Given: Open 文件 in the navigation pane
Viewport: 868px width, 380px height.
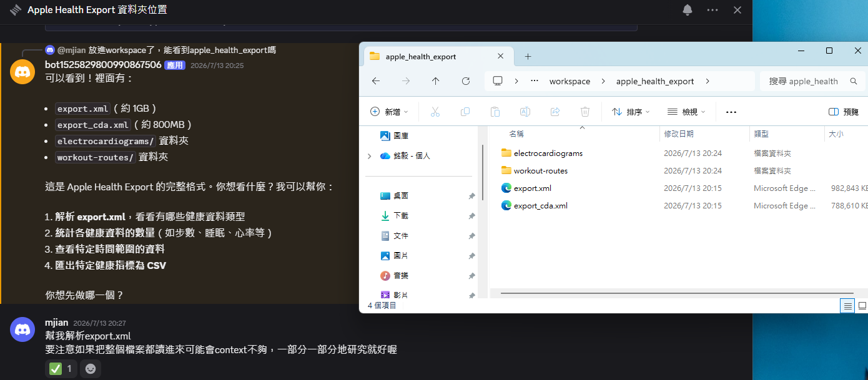Looking at the screenshot, I should coord(401,235).
